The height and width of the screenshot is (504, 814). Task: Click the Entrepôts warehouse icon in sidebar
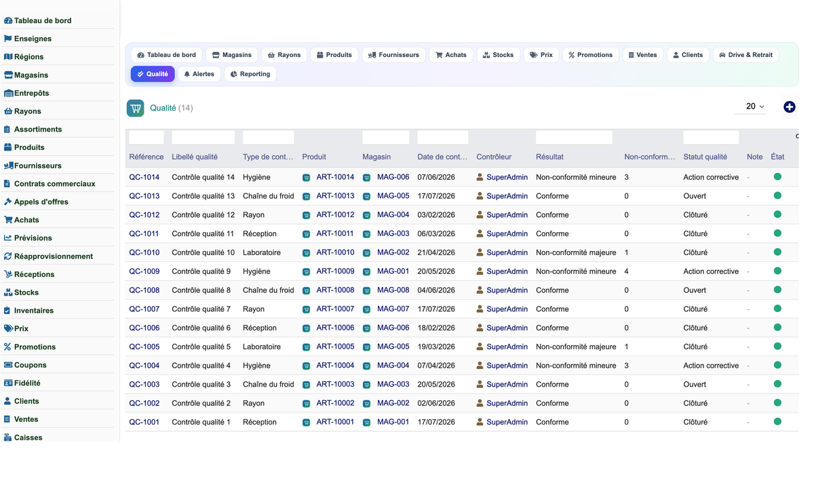click(x=8, y=93)
